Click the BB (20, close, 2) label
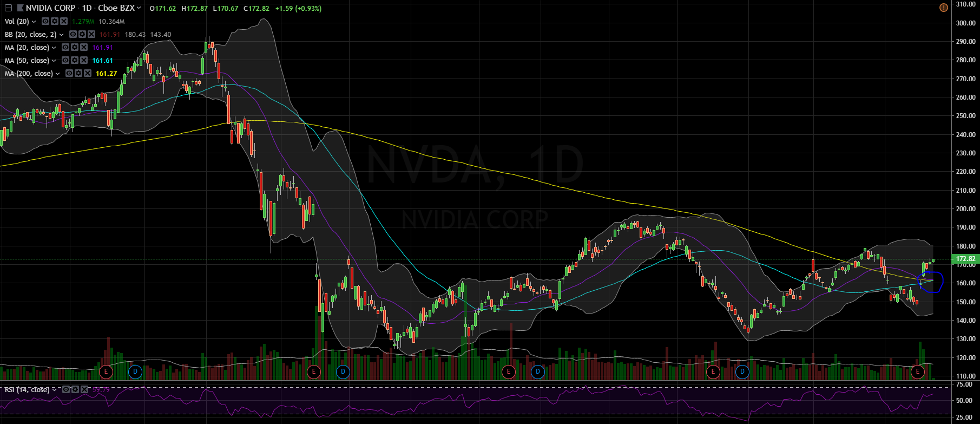This screenshot has height=424, width=980. coord(30,35)
